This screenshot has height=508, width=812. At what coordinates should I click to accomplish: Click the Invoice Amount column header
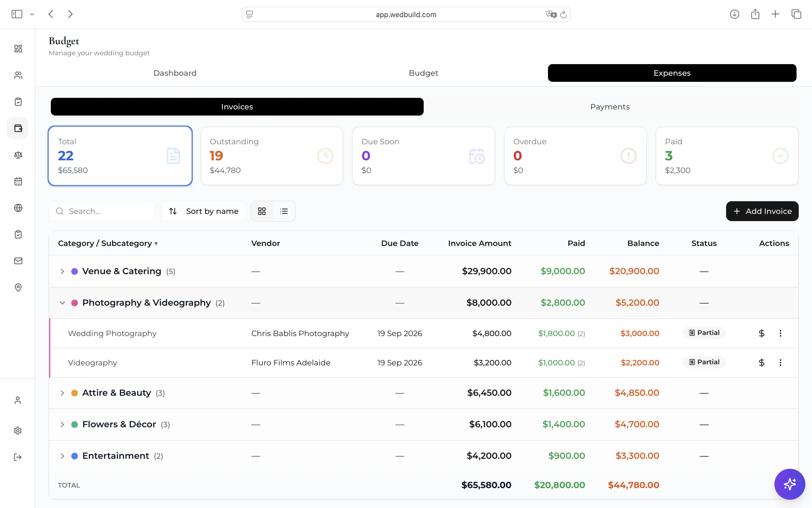coord(479,243)
